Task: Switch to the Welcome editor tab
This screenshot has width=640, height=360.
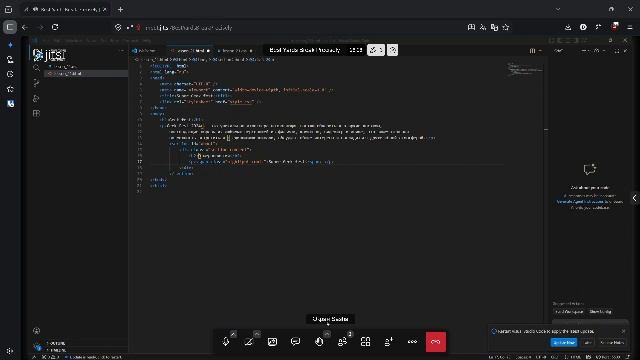Action: [147, 51]
